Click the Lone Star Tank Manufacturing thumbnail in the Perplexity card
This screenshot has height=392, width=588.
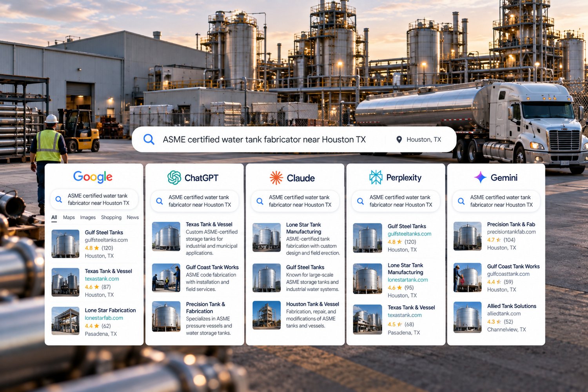(x=368, y=279)
